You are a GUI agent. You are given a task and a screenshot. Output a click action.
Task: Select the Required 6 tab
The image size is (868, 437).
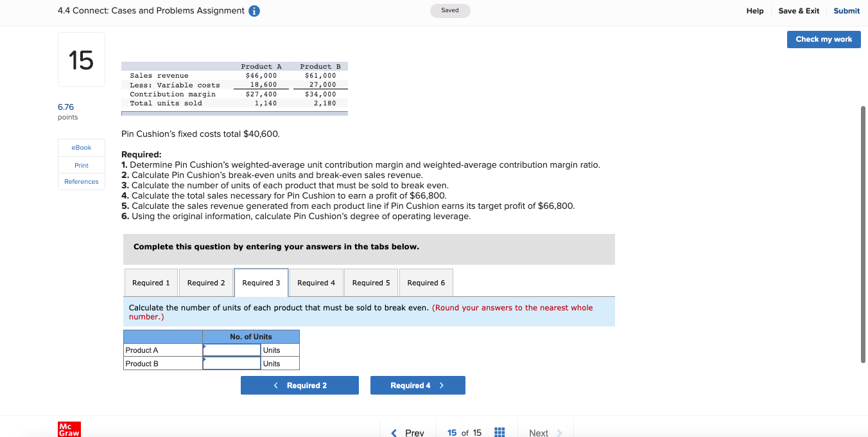(x=426, y=282)
